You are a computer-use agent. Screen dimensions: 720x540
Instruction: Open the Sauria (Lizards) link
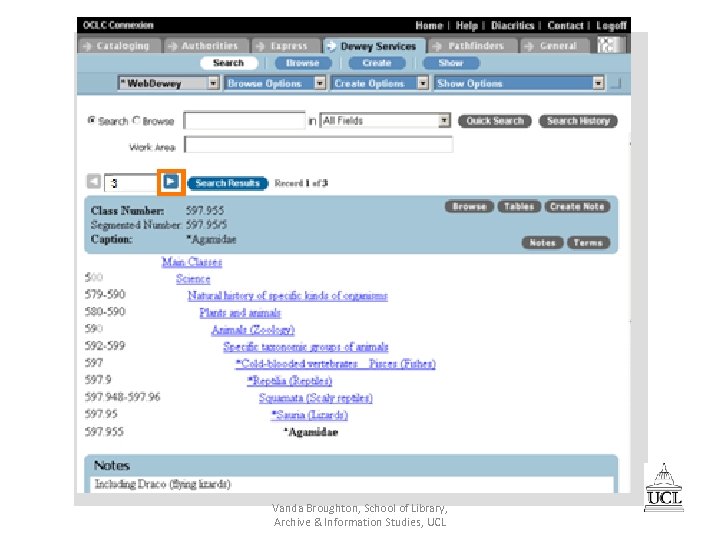tap(309, 415)
